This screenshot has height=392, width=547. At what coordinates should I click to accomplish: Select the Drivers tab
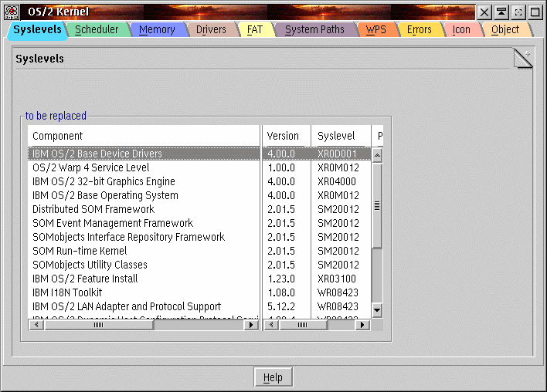click(x=211, y=30)
